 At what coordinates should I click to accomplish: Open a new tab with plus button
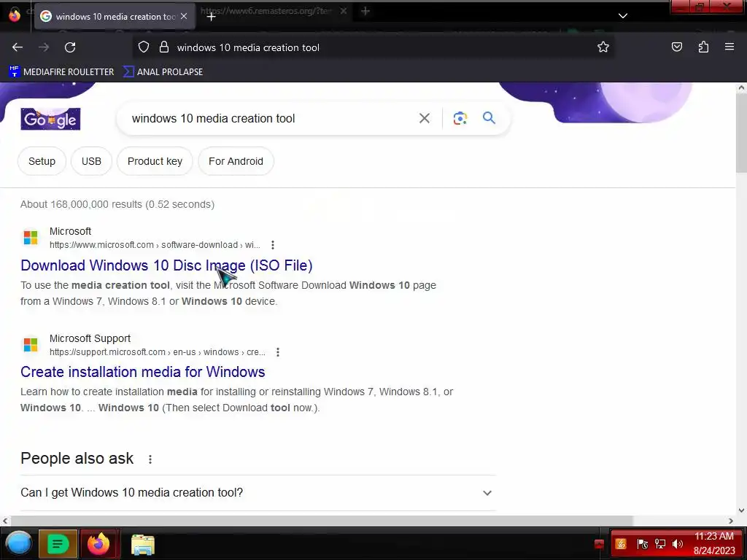211,17
